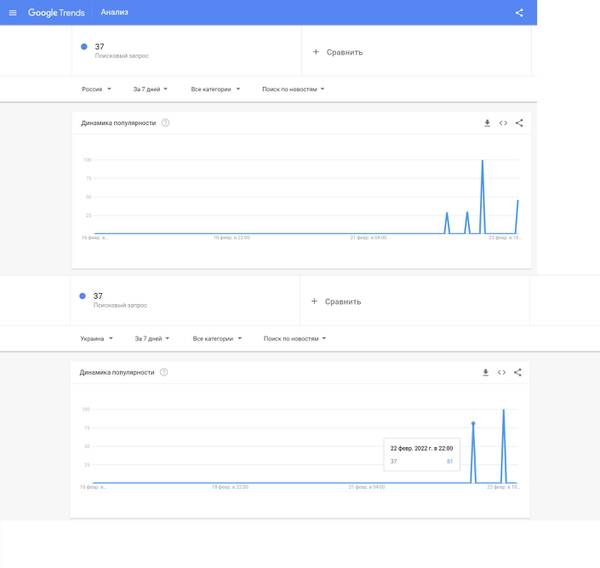The height and width of the screenshot is (568, 600).
Task: Click the share icon in the blue header
Action: tap(519, 13)
